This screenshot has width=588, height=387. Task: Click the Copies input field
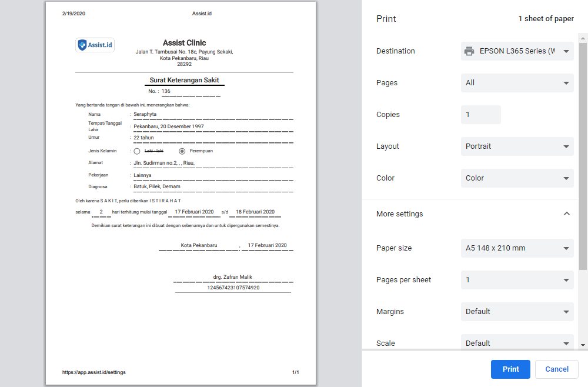(x=481, y=114)
